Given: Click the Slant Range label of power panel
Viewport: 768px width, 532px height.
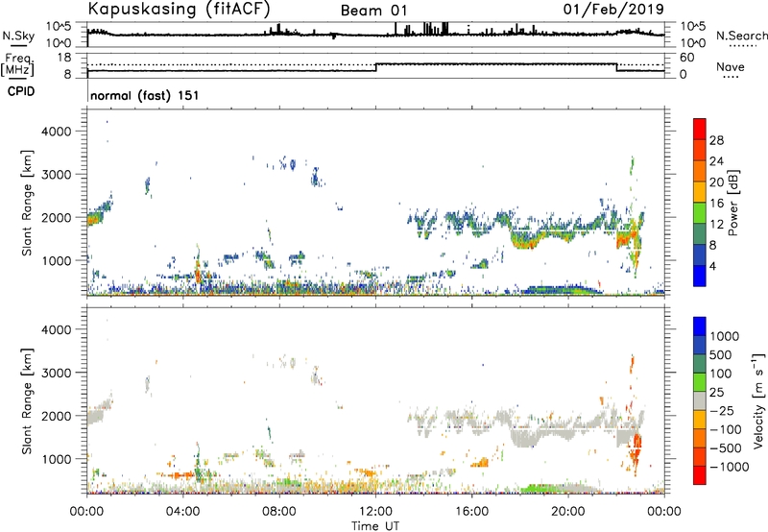Looking at the screenshot, I should tap(27, 204).
